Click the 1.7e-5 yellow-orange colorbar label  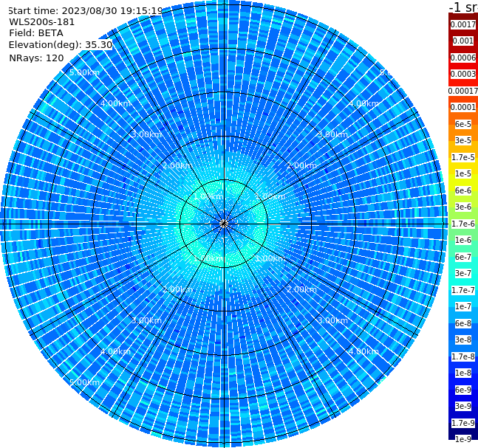coord(463,157)
